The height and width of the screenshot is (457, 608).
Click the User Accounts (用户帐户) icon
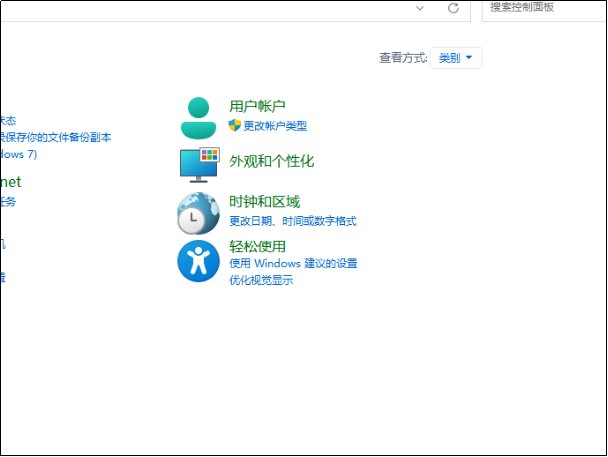[x=198, y=118]
